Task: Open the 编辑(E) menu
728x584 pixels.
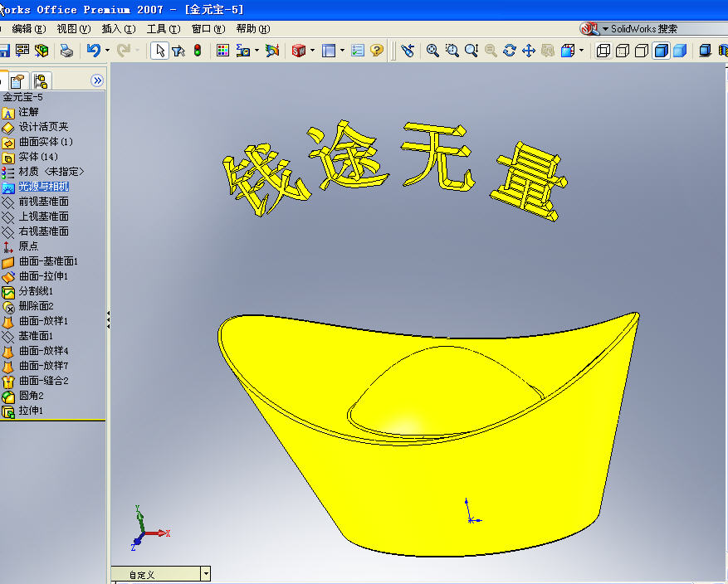Action: [29, 29]
